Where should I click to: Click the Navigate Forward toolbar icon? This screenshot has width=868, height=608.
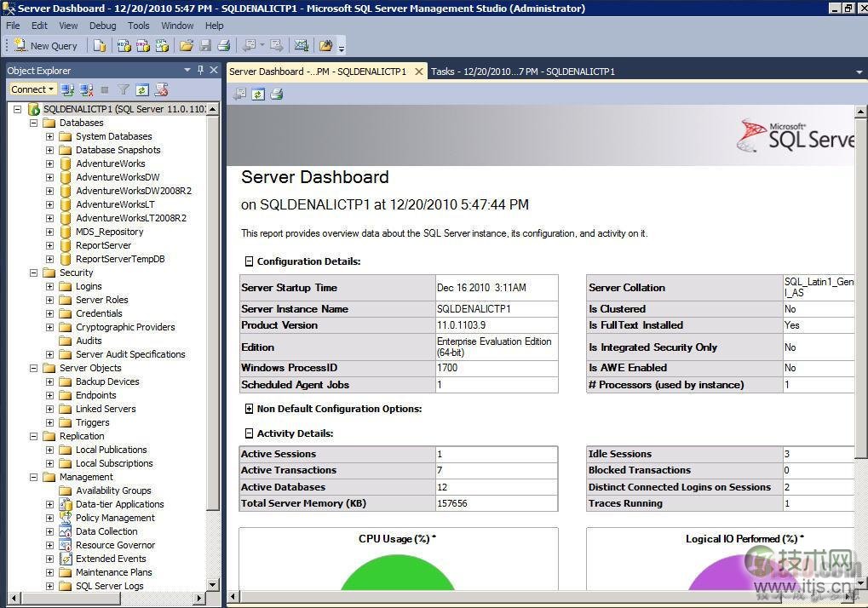point(277,46)
